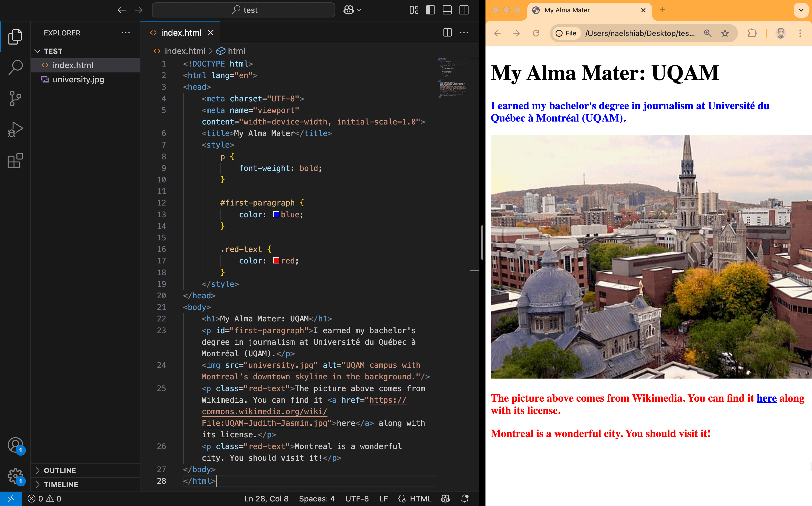The image size is (812, 506).
Task: Open Chrome profile avatar
Action: (x=781, y=33)
